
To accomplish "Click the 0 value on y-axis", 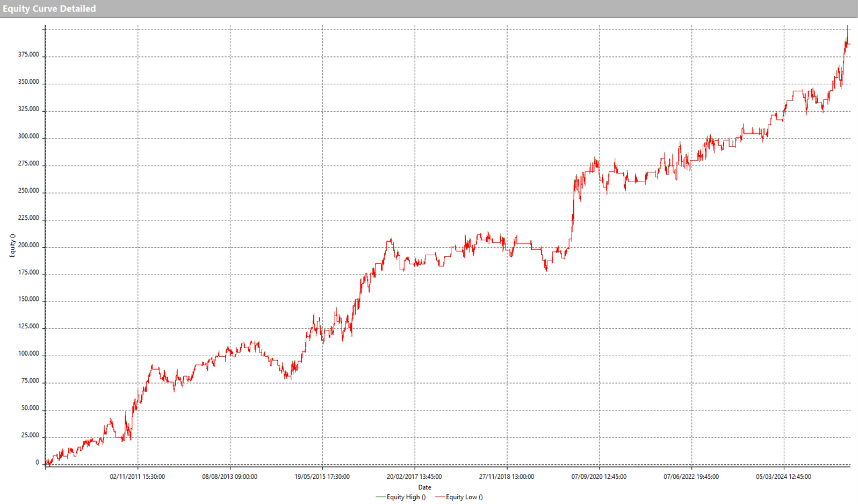I will (37, 463).
